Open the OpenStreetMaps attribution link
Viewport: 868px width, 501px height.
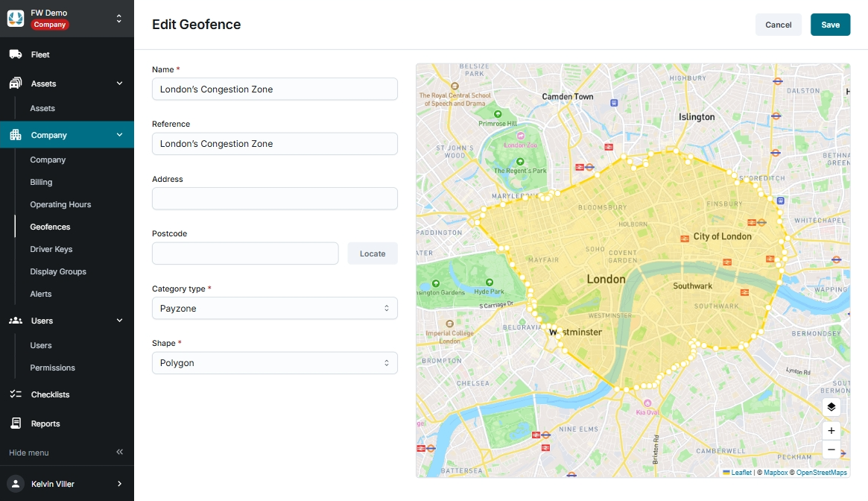tap(822, 472)
